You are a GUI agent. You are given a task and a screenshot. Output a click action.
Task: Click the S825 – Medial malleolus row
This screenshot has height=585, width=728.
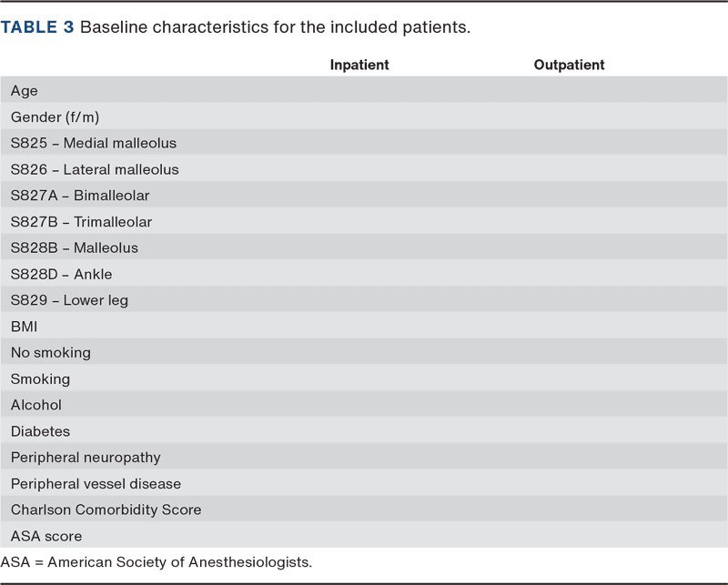(94, 144)
